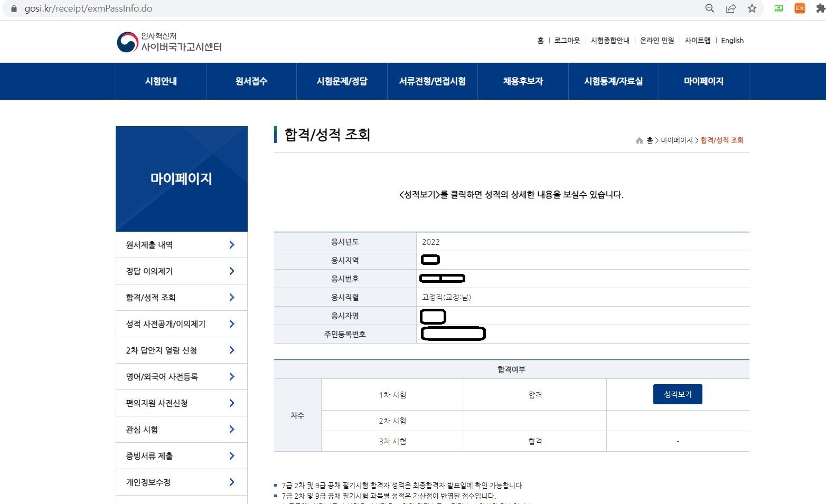The width and height of the screenshot is (826, 504).
Task: Click the site lock icon in address bar
Action: (x=14, y=8)
